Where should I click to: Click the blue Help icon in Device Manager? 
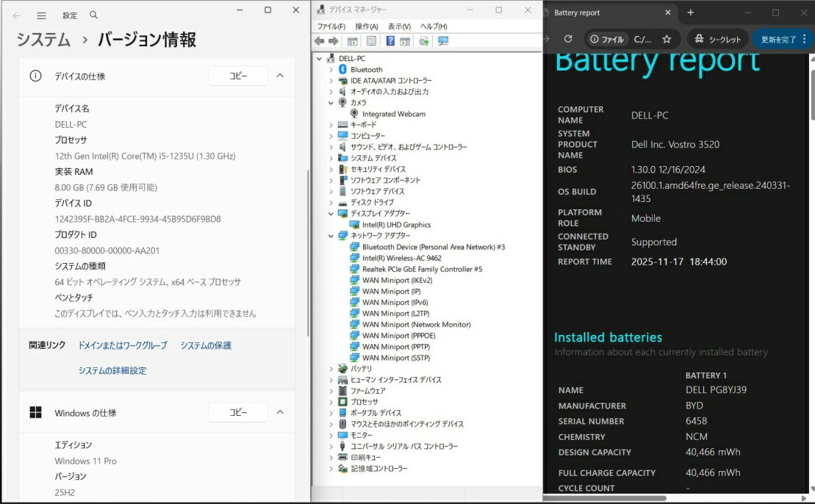pyautogui.click(x=390, y=41)
